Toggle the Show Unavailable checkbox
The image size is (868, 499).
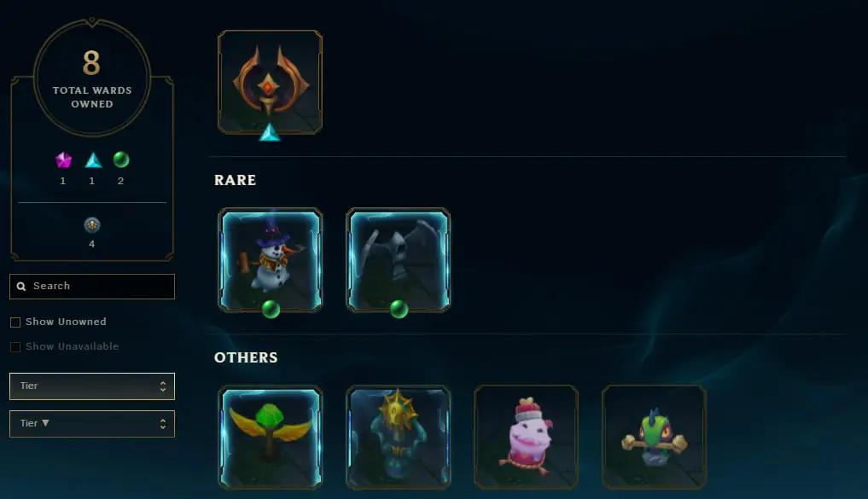[x=15, y=347]
